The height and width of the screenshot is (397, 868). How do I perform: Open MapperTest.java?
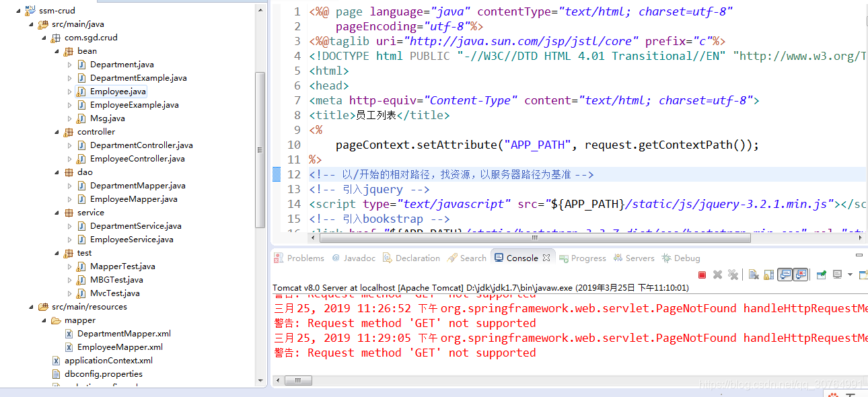(122, 266)
